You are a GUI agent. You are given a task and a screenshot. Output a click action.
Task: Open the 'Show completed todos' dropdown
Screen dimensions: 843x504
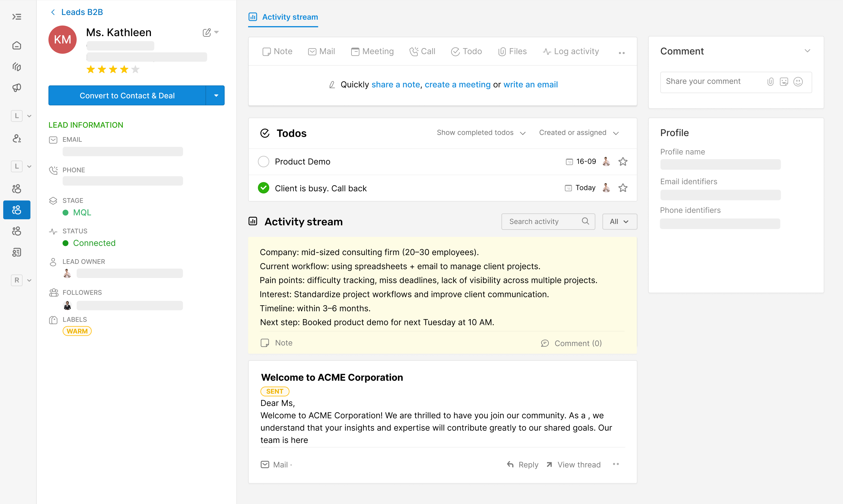[481, 133]
